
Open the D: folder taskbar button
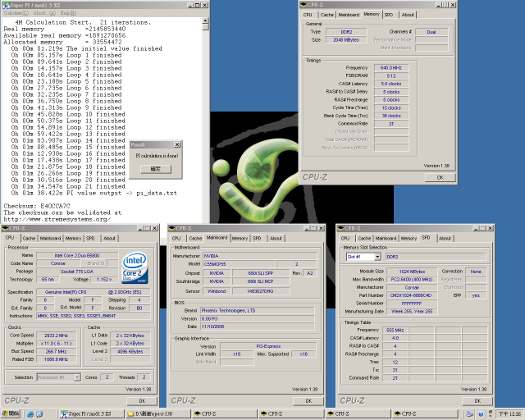tap(158, 414)
